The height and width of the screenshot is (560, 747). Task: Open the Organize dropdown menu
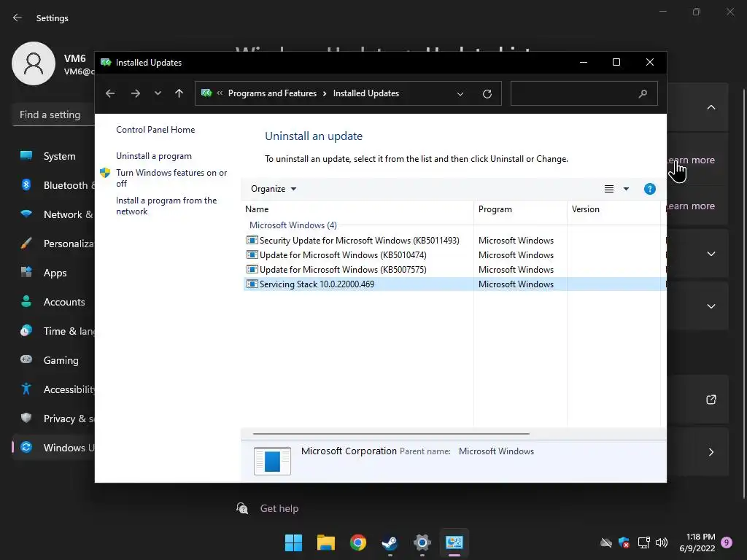pos(274,189)
